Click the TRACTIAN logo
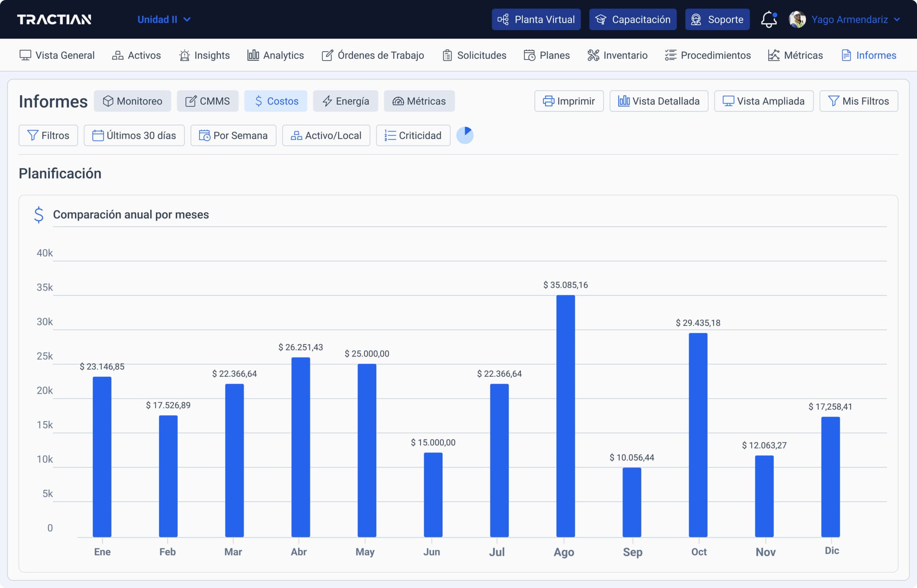The image size is (917, 588). coord(54,19)
